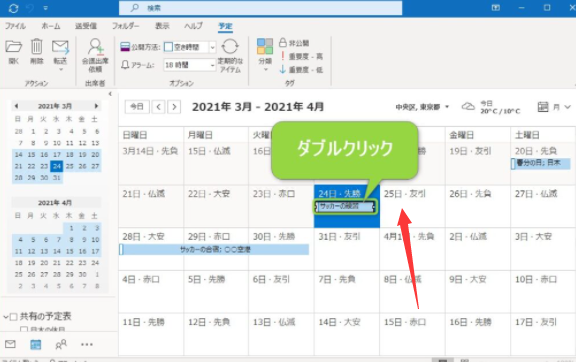
Task: Click the month view calendar icon
Action: (x=543, y=107)
